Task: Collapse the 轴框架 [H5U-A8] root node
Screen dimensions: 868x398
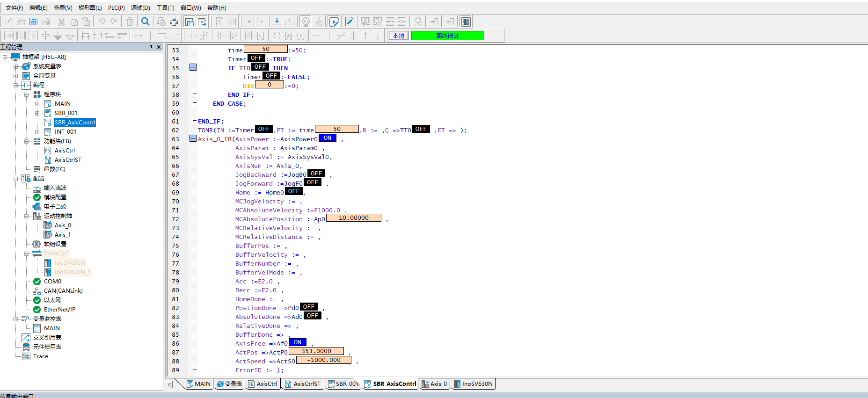Action: [x=5, y=57]
